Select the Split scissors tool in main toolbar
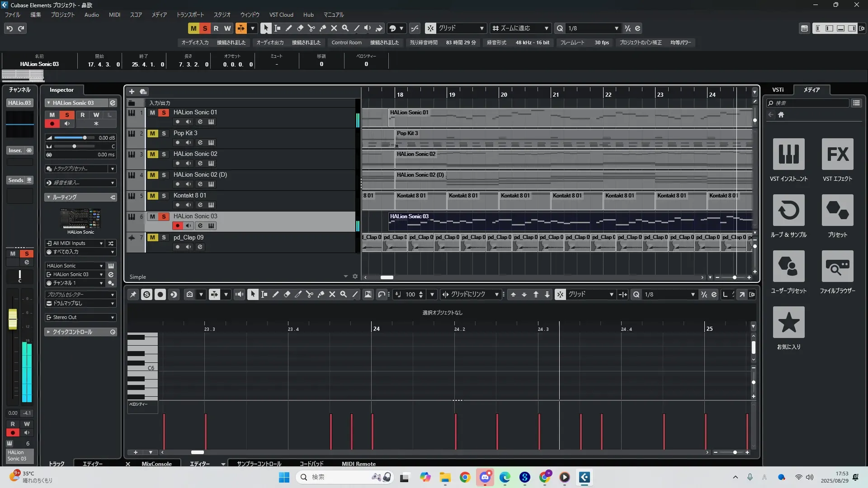 click(311, 28)
